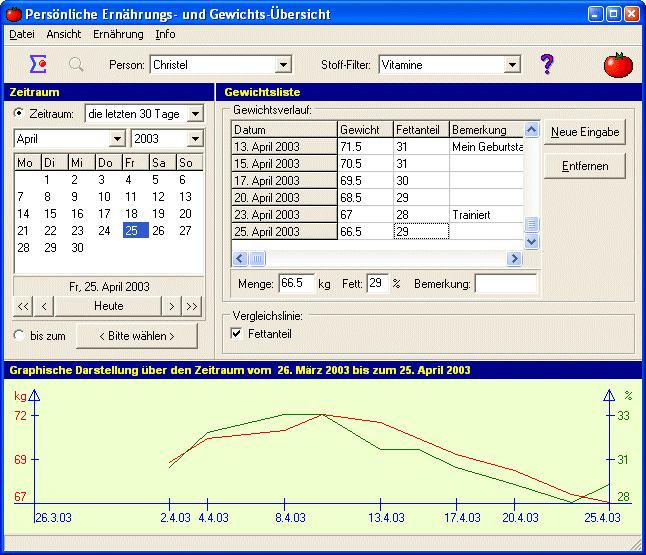Open help via the question mark icon
Viewport: 646px width, 555px height.
(x=547, y=64)
